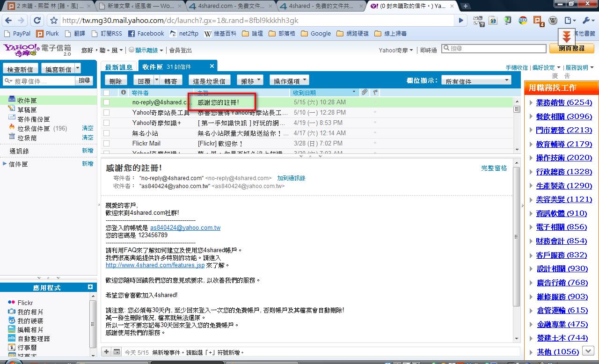The width and height of the screenshot is (599, 364).
Task: Sort by attachment paperclip column
Action: 365,92
